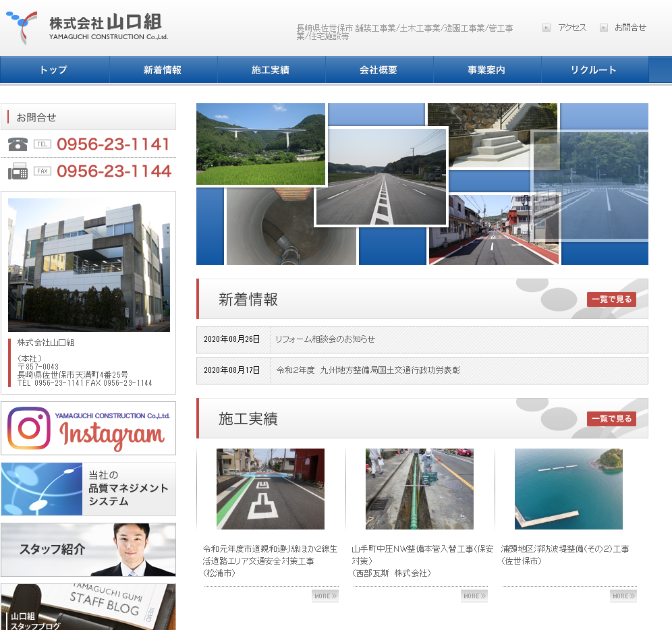Screen dimensions: 672x630
Task: Open the トップ navigation tab
Action: [54, 69]
